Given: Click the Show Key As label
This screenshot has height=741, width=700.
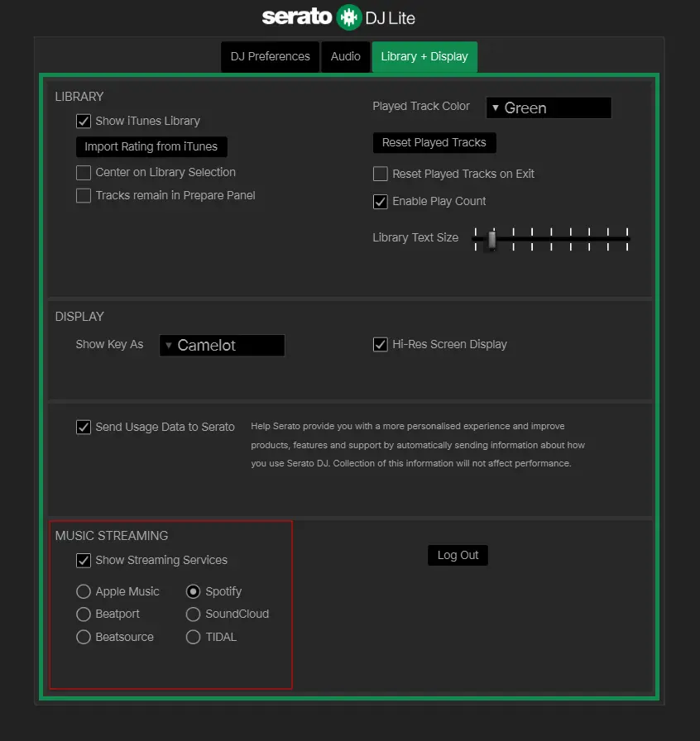Looking at the screenshot, I should [x=109, y=345].
